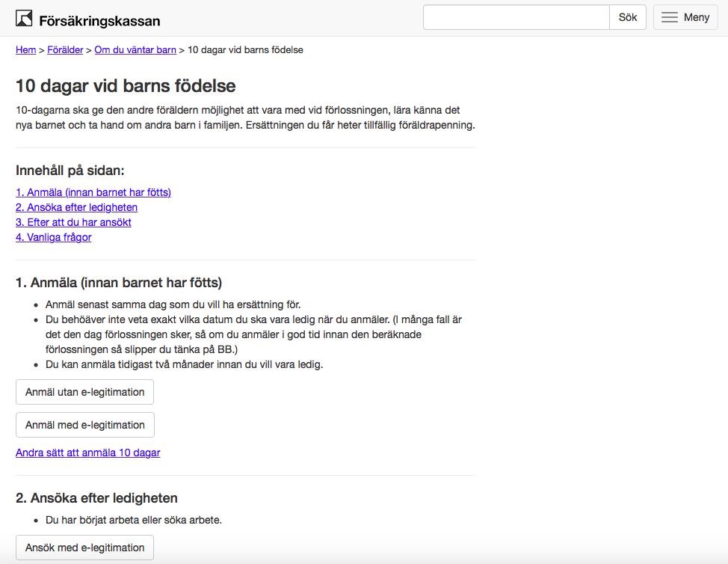Click the Innehåll på sidan heading
The image size is (728, 564).
70,171
